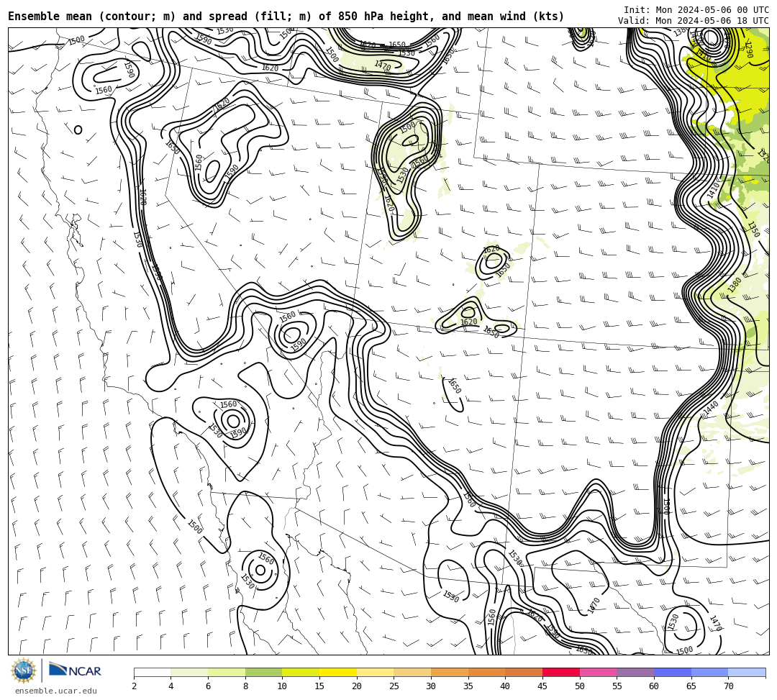Pick the orange 30–35 m colorbar swatch
Image resolution: width=777 pixels, height=700 pixels.
[450, 672]
